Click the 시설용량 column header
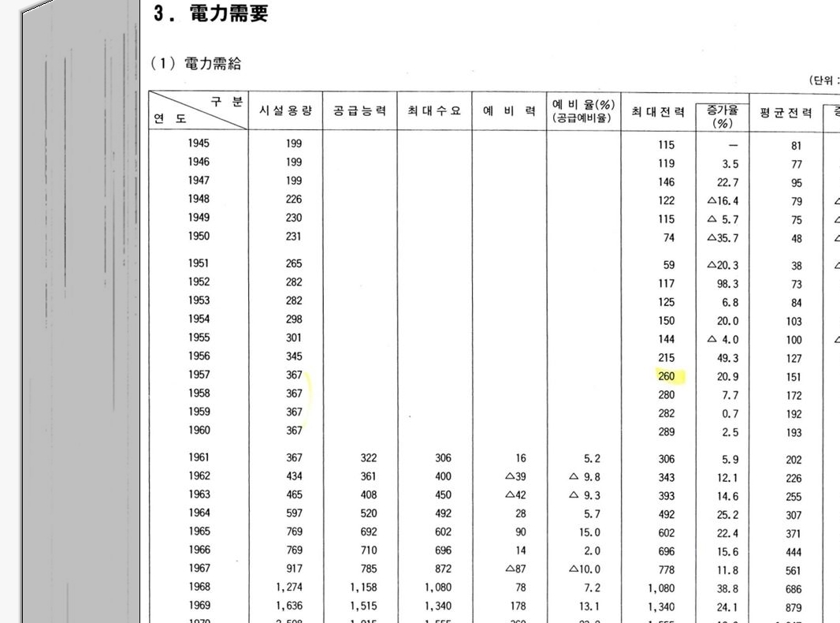The image size is (840, 623). pos(285,111)
